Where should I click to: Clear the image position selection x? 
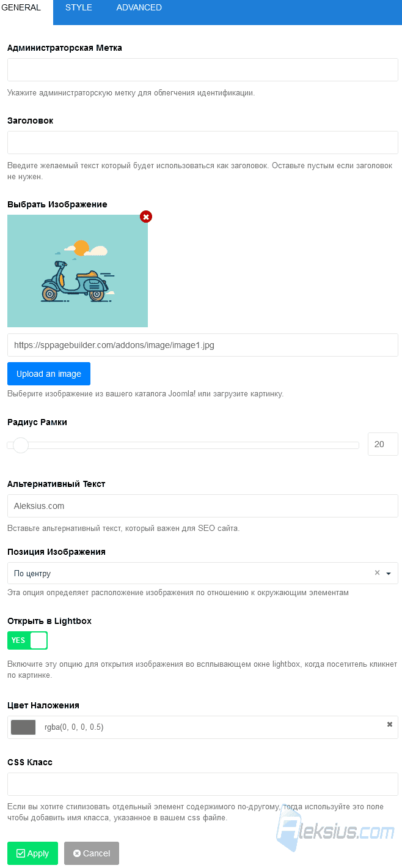[377, 573]
